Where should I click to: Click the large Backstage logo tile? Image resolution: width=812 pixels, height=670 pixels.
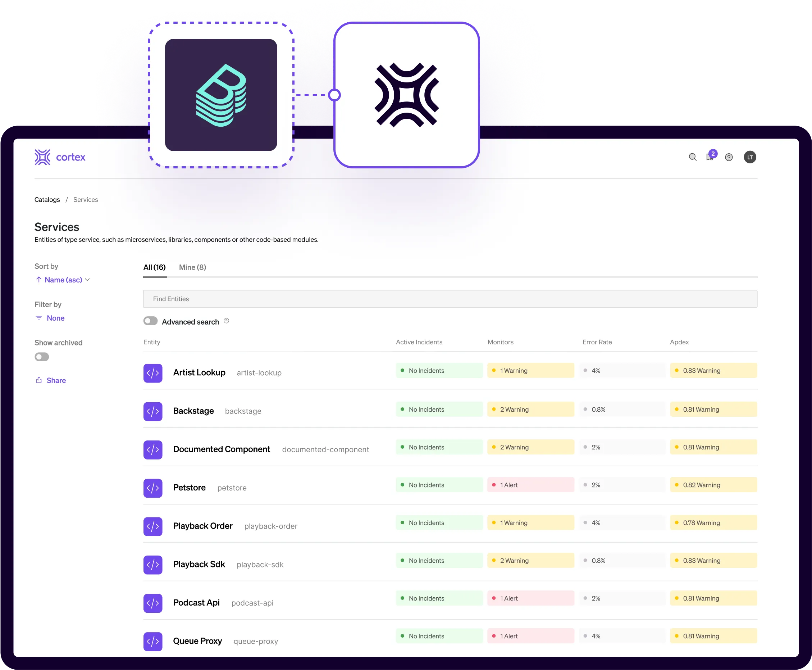point(221,95)
